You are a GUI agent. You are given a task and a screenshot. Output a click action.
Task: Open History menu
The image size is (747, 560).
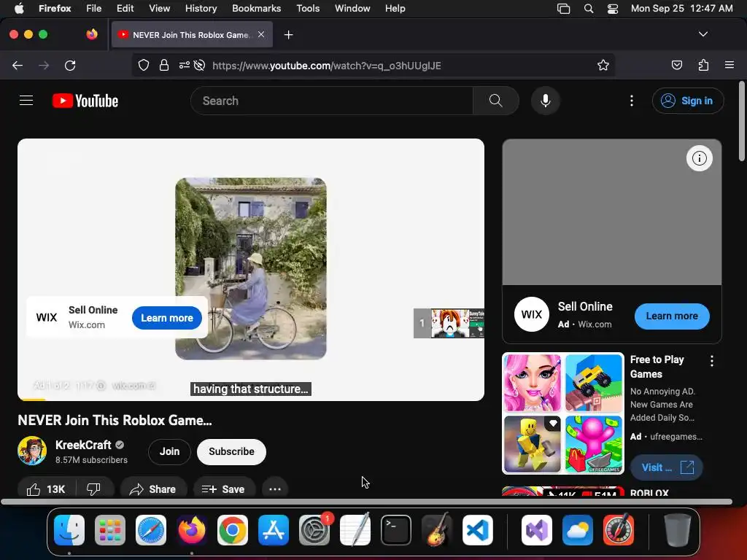pos(201,8)
